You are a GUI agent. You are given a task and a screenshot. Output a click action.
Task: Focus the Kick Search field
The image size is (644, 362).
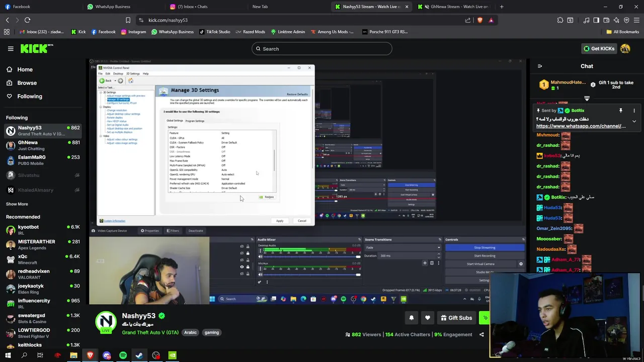pyautogui.click(x=322, y=49)
